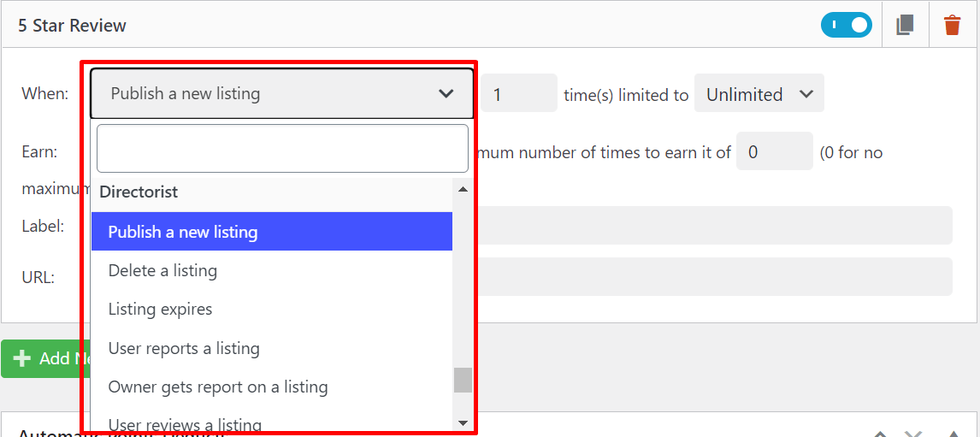Click into the URL text field
This screenshot has height=437, width=980.
pos(712,277)
